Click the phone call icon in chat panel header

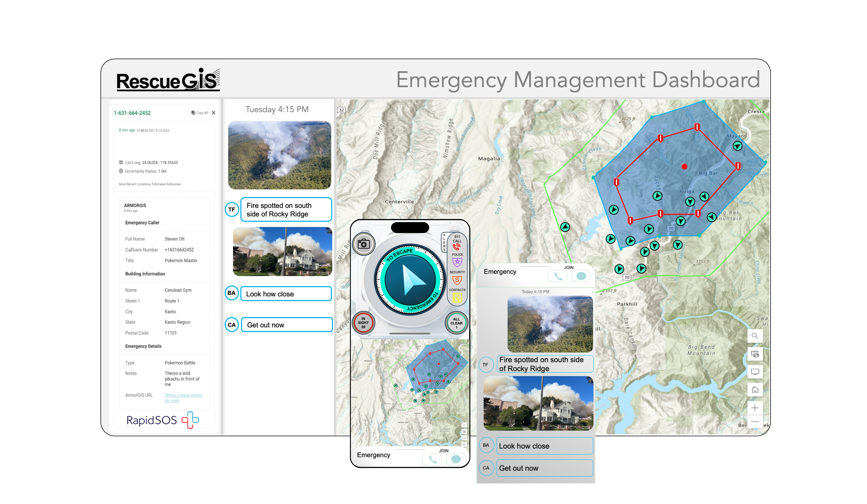557,276
